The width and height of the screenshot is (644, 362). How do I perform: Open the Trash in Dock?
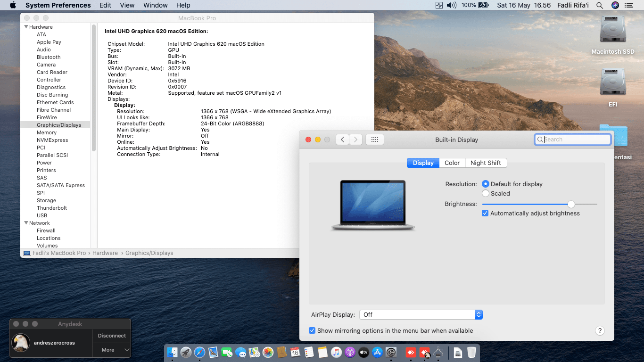471,352
